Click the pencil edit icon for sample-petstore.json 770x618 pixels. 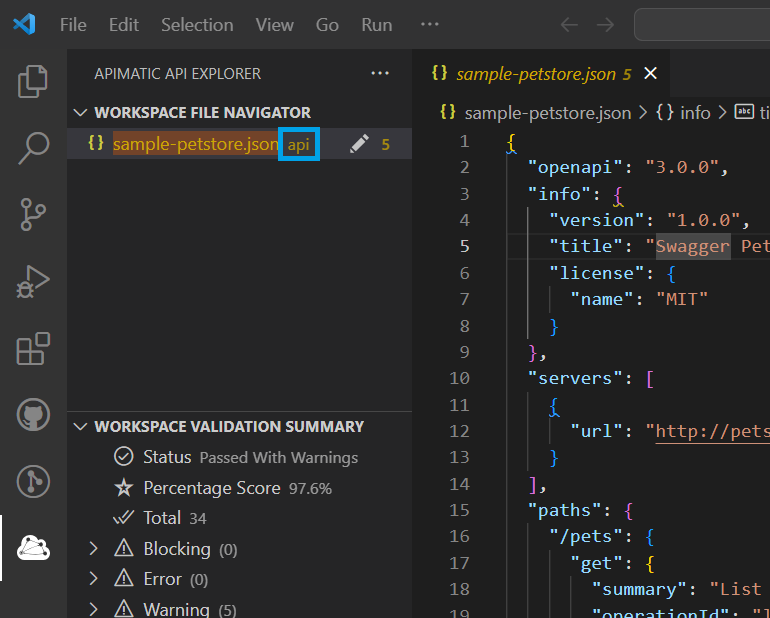359,144
